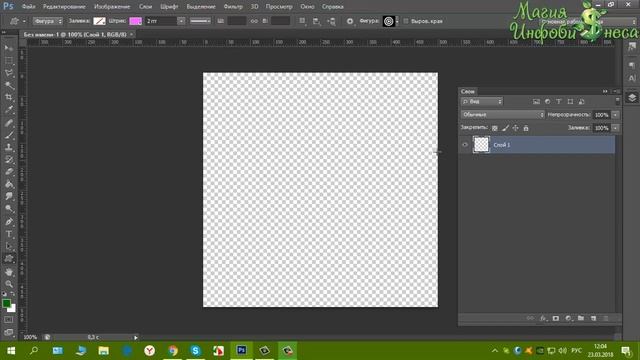Open stroke line type dropdown
The image size is (640, 360).
pos(200,21)
